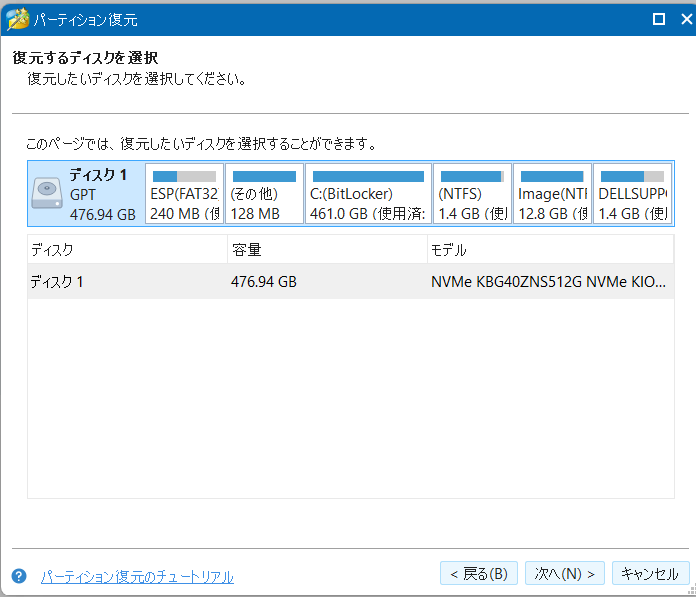Maximize the パーティション復元 window
Screen dimensions: 696x597
658,19
